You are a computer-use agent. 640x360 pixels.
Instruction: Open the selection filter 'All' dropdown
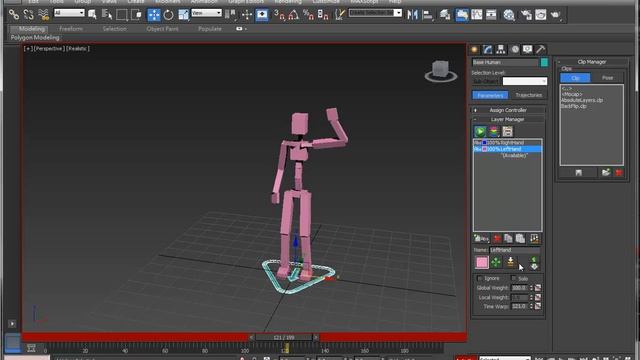tap(69, 13)
